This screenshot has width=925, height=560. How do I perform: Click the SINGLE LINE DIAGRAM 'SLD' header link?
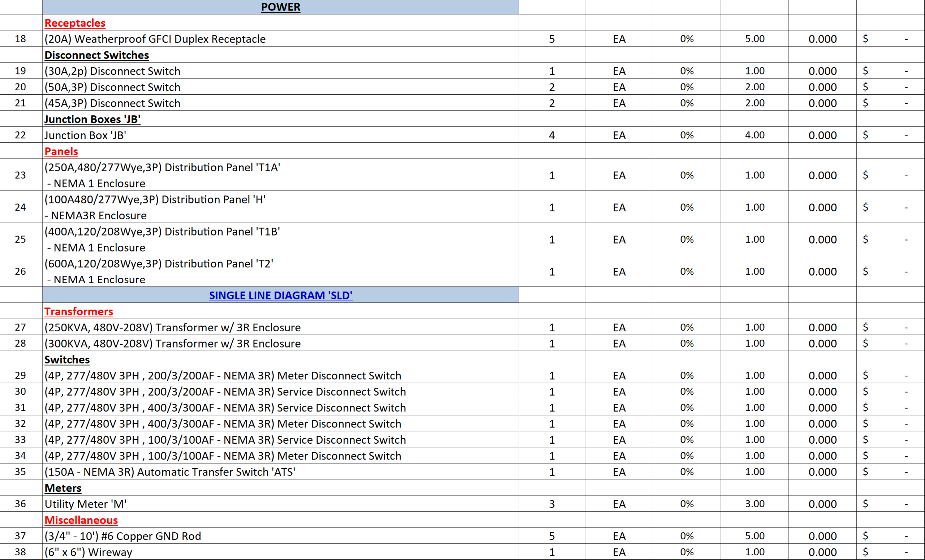(x=281, y=295)
